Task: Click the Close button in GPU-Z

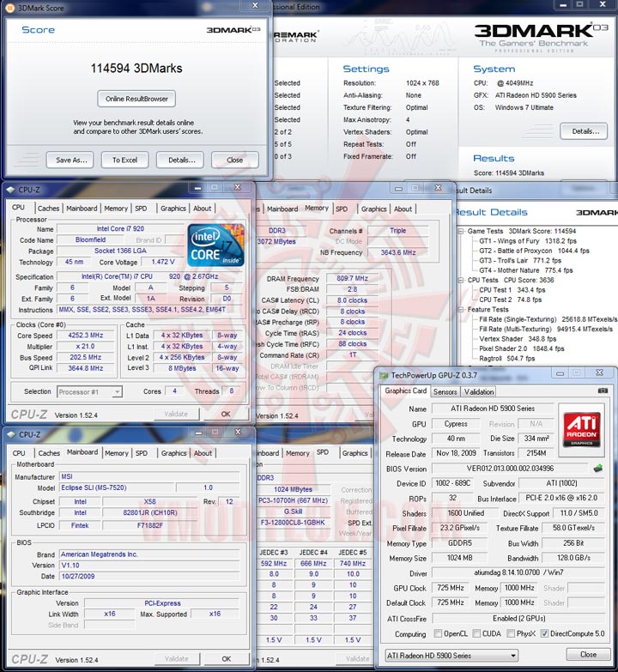Action: (x=588, y=655)
